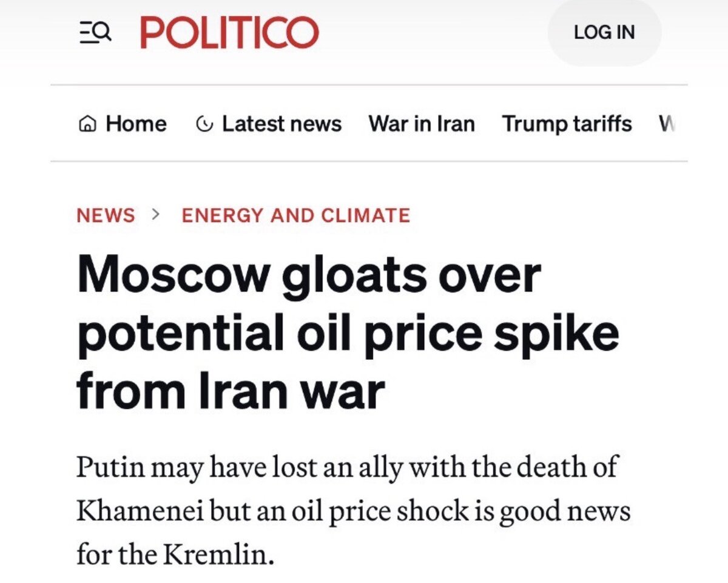This screenshot has width=728, height=583.
Task: Click the house icon beside Home
Action: tap(87, 124)
